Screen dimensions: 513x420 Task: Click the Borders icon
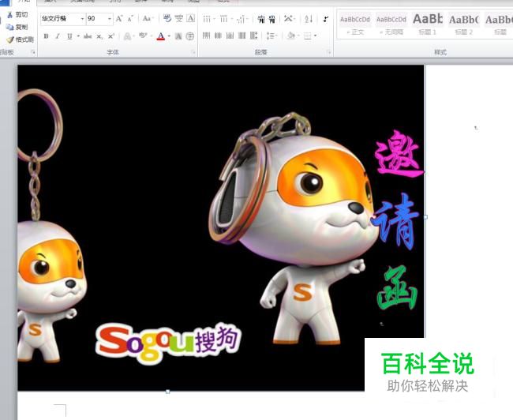(308, 36)
